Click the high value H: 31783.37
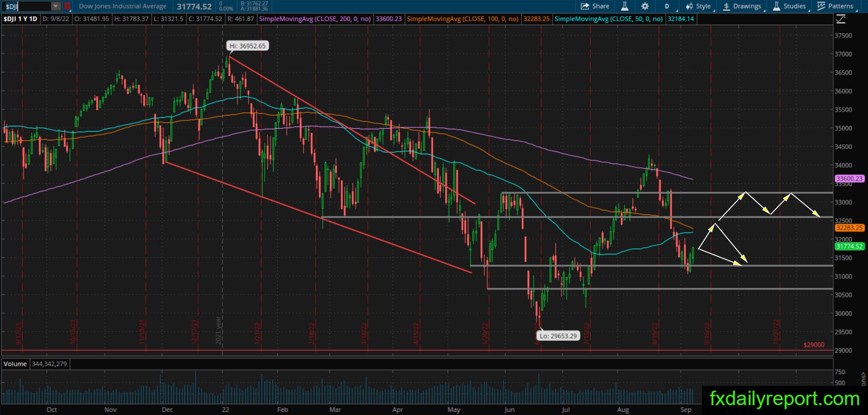Image resolution: width=868 pixels, height=415 pixels. click(x=131, y=19)
